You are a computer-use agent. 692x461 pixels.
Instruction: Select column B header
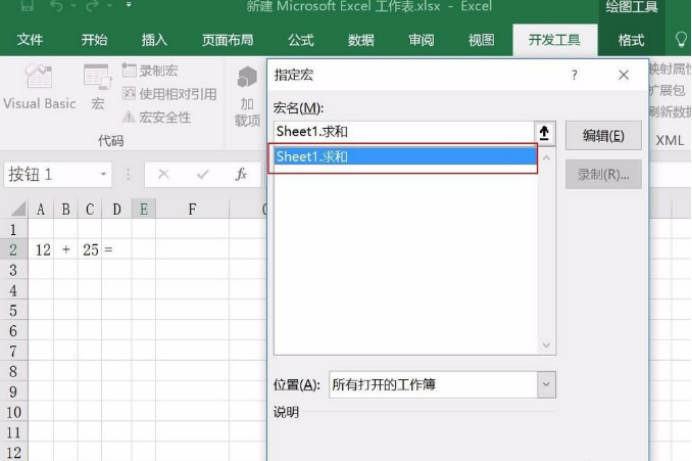click(x=65, y=209)
